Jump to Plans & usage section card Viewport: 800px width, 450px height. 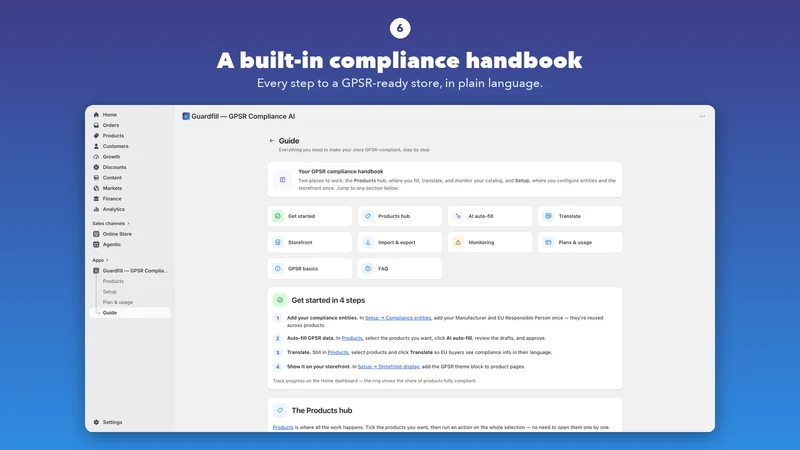click(x=580, y=242)
